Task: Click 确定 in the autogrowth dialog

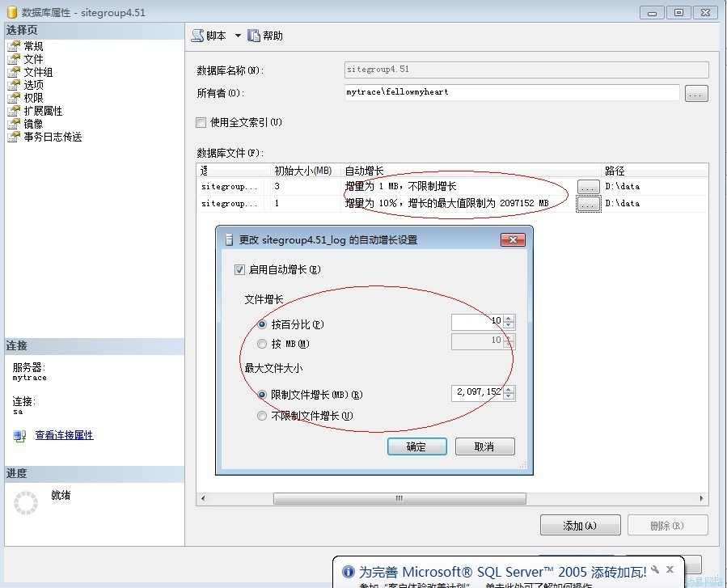Action: (x=416, y=446)
